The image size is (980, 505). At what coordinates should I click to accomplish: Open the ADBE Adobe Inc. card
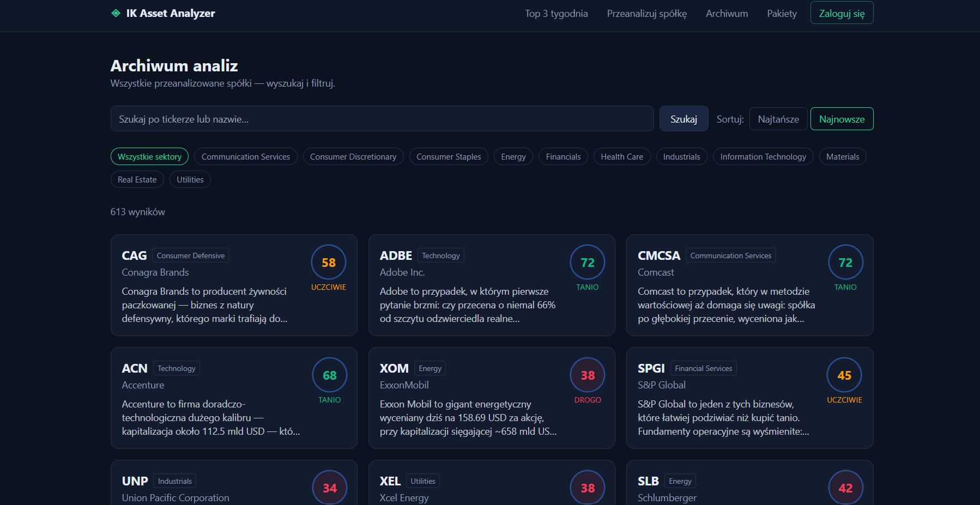492,285
